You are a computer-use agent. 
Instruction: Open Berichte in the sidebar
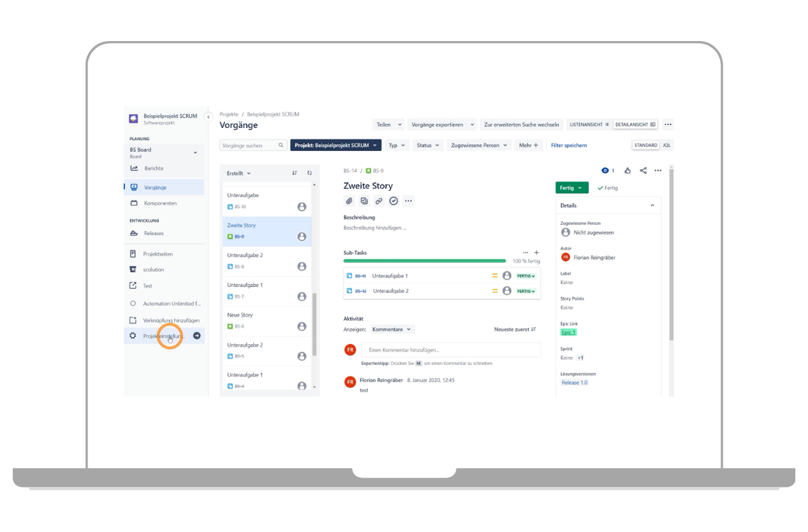pos(154,168)
